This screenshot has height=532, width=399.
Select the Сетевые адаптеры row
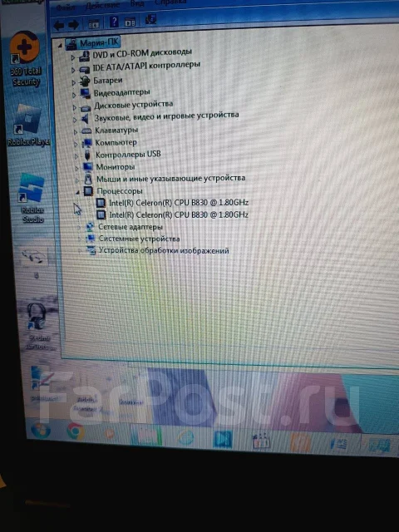[x=131, y=227]
